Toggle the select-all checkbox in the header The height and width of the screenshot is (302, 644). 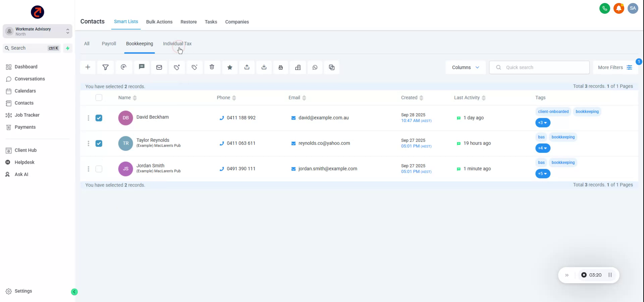(99, 98)
